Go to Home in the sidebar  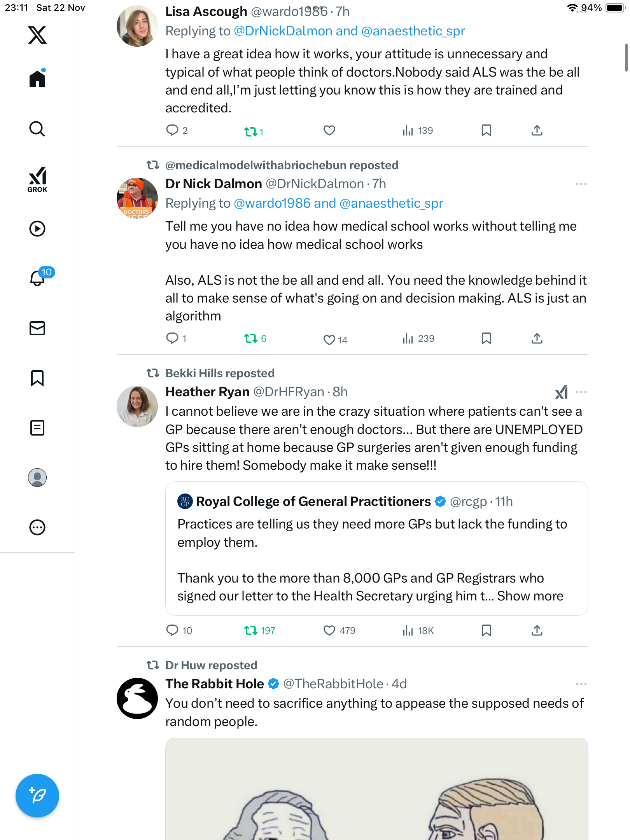(37, 79)
